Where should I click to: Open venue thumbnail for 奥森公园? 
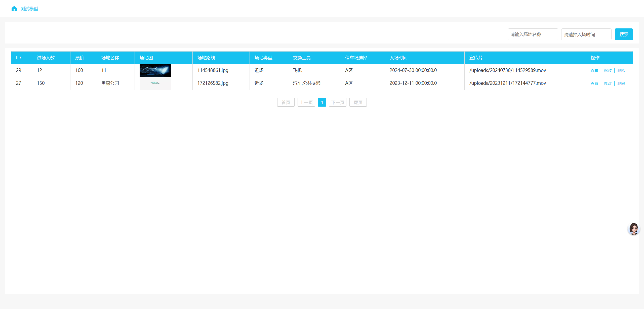point(155,83)
